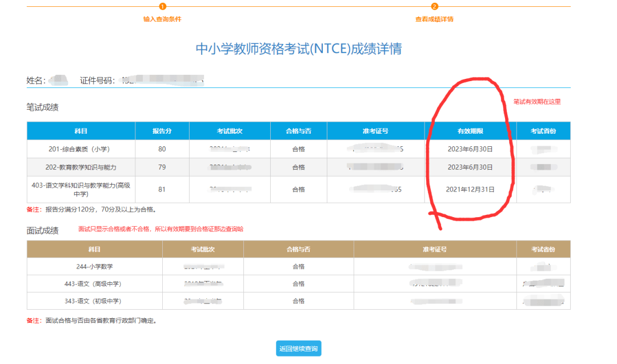Click the score 80 for 综合素质

point(162,150)
